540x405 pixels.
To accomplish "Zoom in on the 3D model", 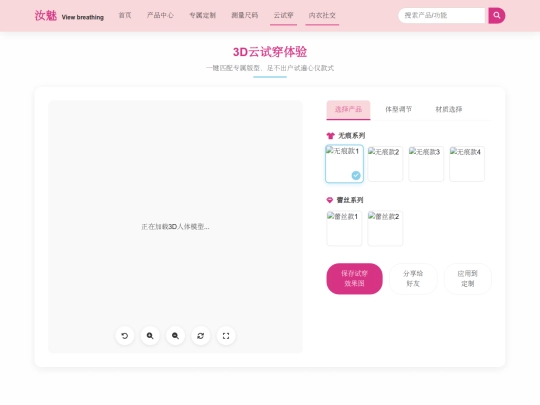I will pos(150,336).
